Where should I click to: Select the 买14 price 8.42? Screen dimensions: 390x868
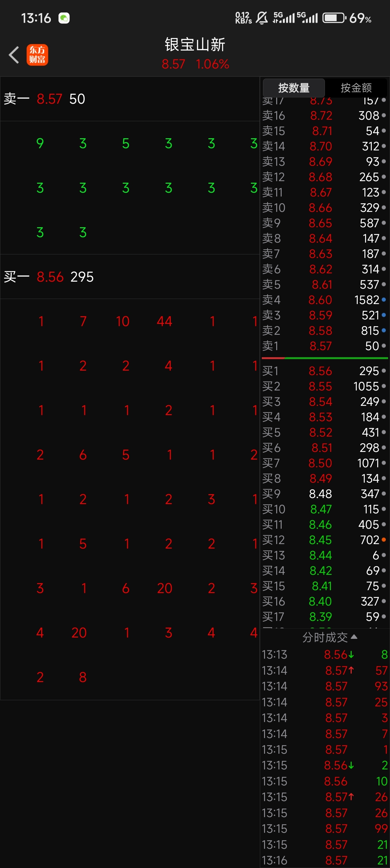click(x=321, y=570)
